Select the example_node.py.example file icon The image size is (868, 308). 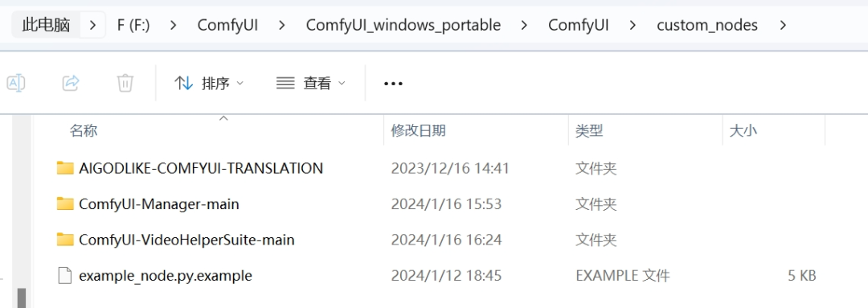click(65, 275)
